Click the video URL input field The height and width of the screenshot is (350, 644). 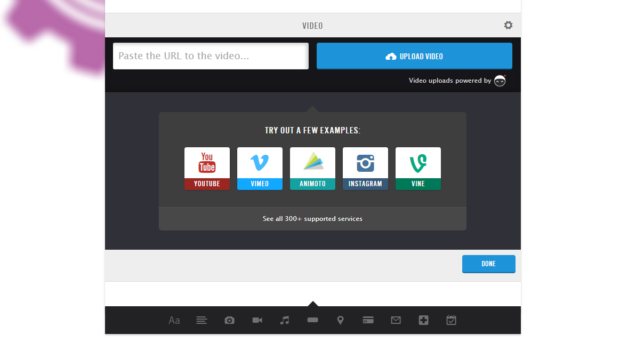[211, 56]
